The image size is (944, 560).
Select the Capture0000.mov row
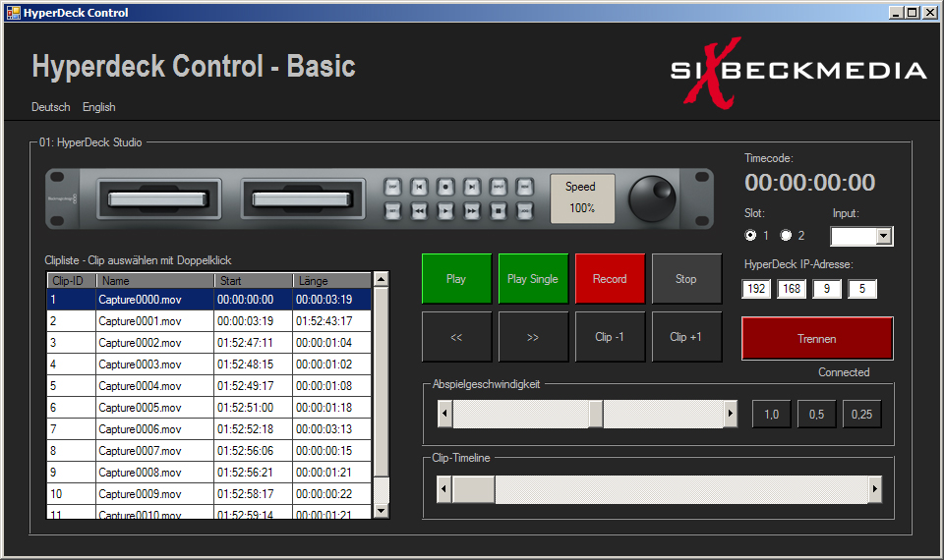point(208,300)
